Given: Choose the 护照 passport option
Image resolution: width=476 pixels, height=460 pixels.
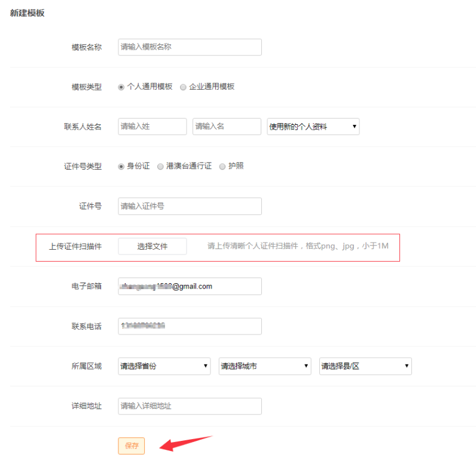Looking at the screenshot, I should point(222,167).
